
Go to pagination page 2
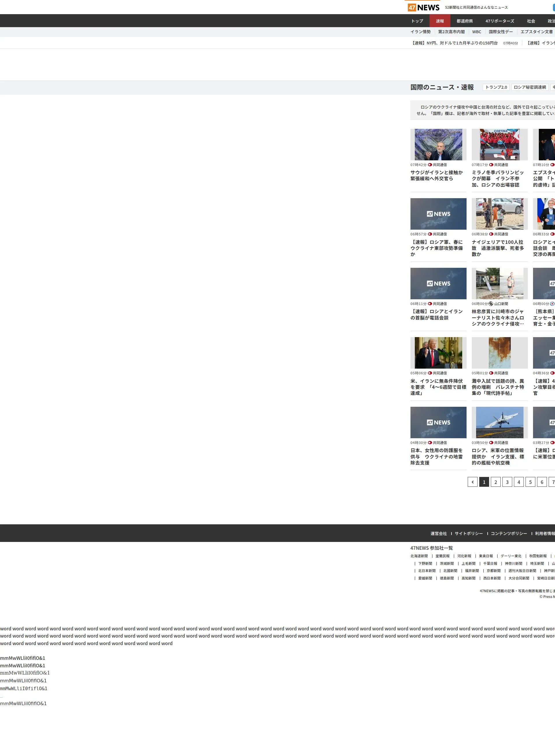tap(495, 482)
